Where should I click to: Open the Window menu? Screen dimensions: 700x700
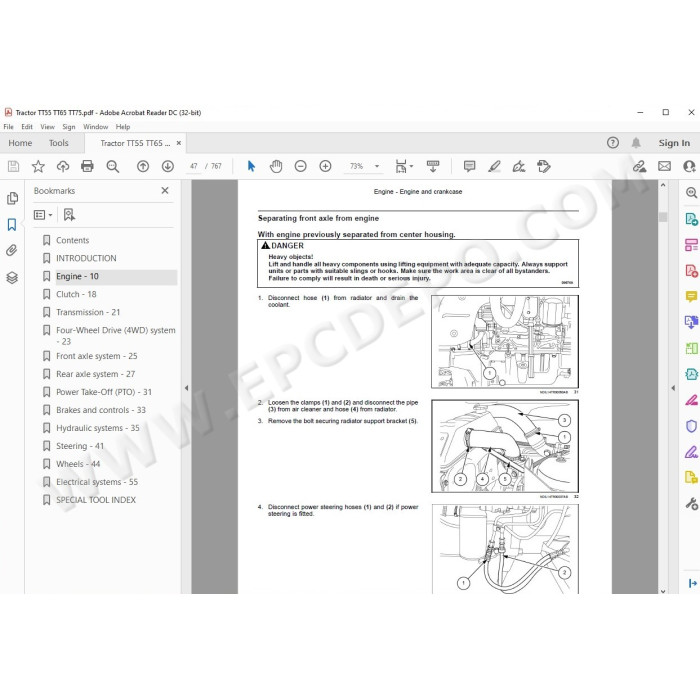[96, 127]
